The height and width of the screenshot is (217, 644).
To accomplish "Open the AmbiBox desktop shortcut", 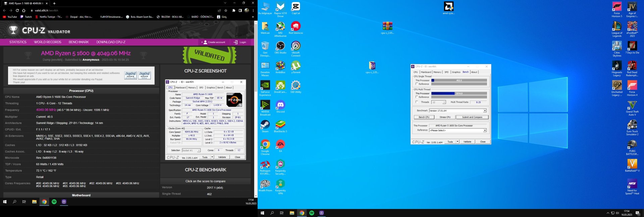I will coord(280,68).
